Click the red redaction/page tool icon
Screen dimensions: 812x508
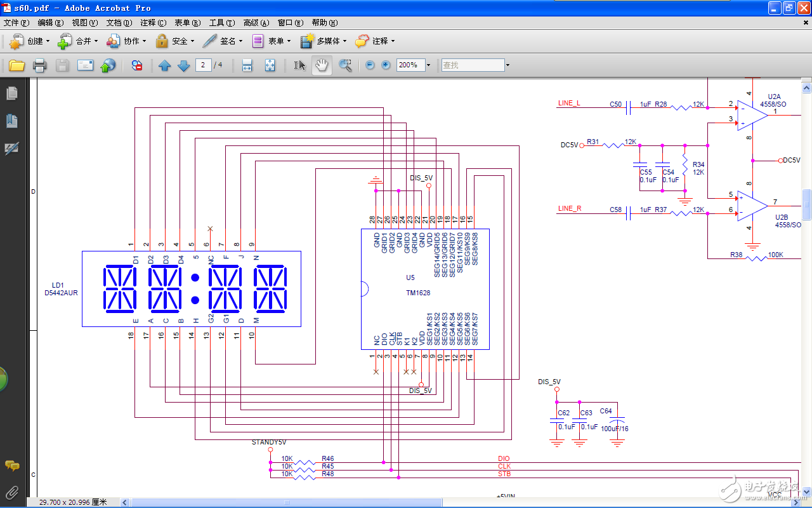pos(137,65)
